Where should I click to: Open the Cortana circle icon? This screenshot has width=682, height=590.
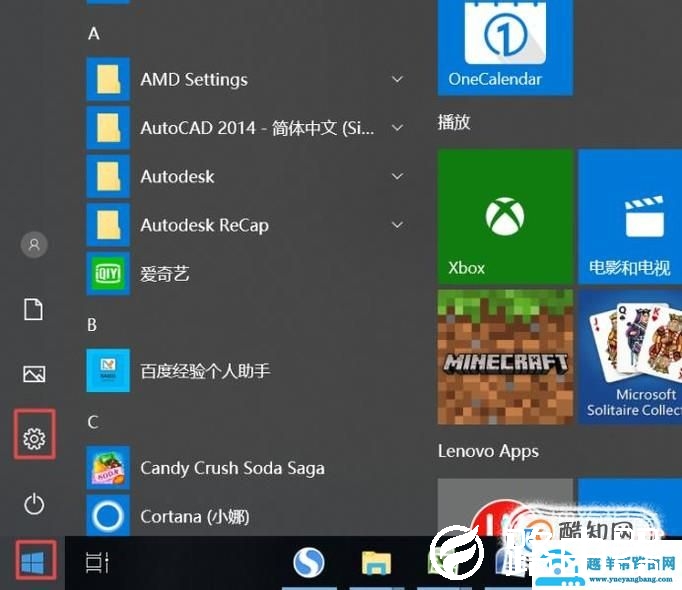coord(108,516)
